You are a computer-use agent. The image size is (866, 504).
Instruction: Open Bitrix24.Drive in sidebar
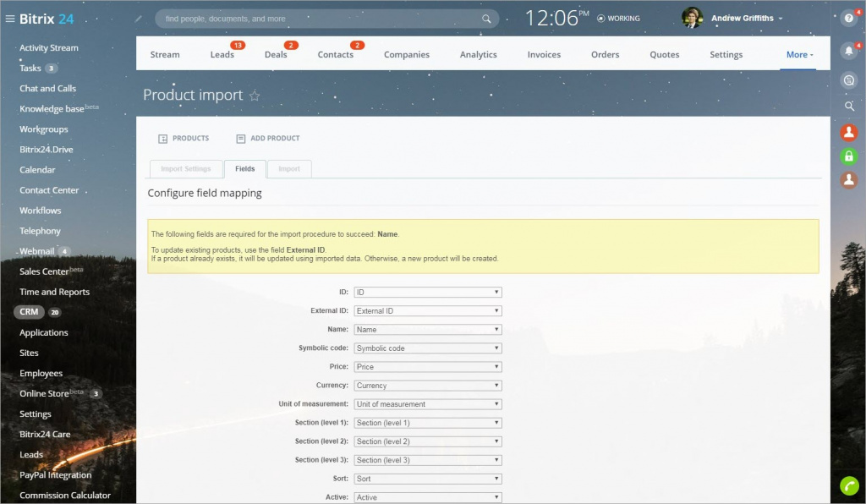tap(47, 150)
